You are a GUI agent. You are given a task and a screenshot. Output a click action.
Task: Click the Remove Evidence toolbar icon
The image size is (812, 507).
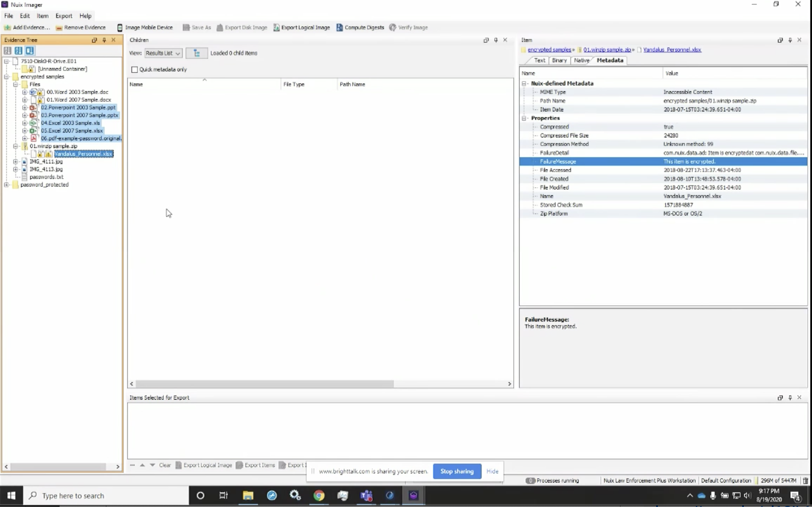[81, 27]
